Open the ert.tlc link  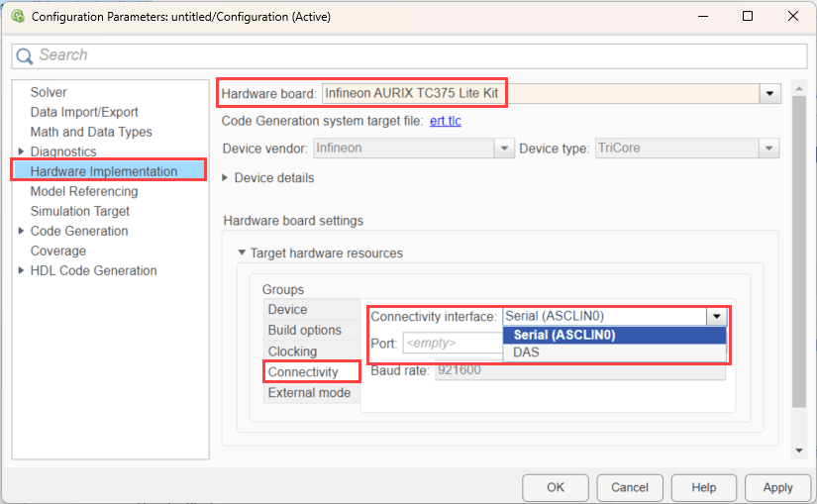(x=446, y=121)
